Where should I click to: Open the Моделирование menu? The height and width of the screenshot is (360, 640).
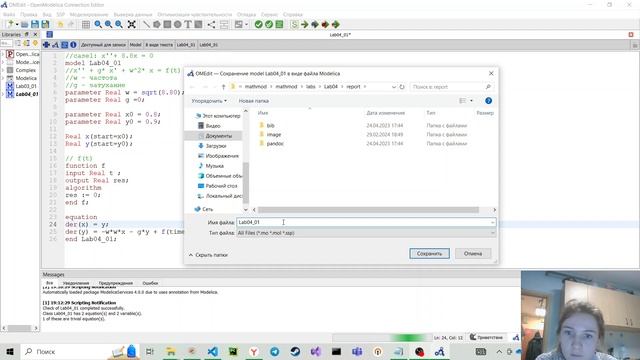[89, 14]
